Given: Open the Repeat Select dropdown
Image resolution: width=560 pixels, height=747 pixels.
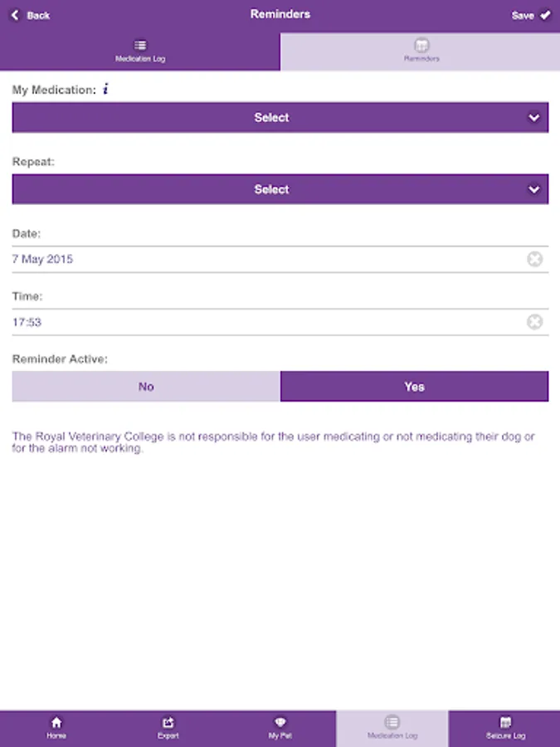Looking at the screenshot, I should pyautogui.click(x=280, y=189).
